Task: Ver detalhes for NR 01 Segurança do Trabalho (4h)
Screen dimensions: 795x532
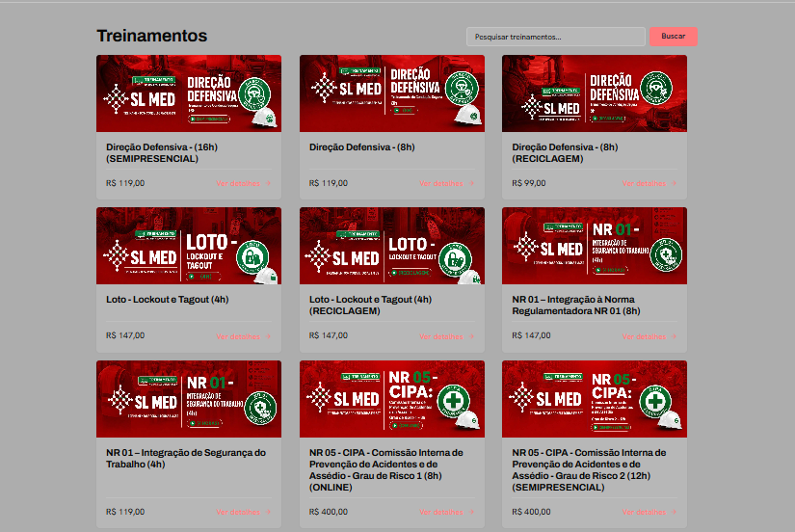Action: point(244,512)
